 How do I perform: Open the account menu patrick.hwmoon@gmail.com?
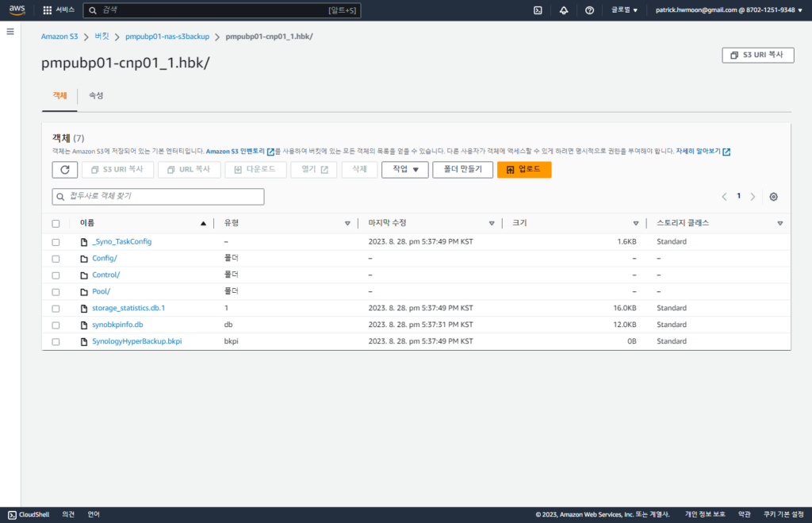click(x=729, y=10)
